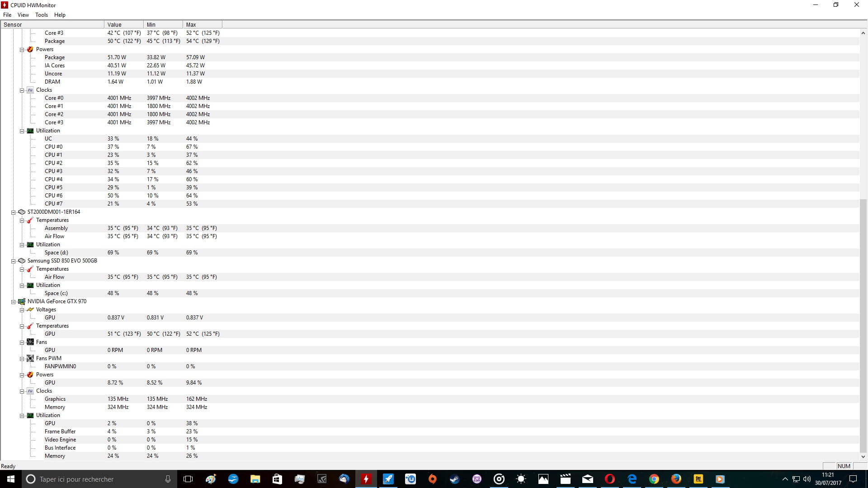The height and width of the screenshot is (488, 868).
Task: Click the CPU Clocks waveform icon
Action: pos(30,90)
